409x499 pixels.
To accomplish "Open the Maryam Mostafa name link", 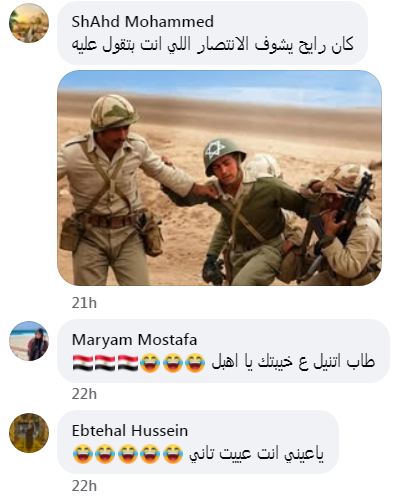I will pos(134,340).
